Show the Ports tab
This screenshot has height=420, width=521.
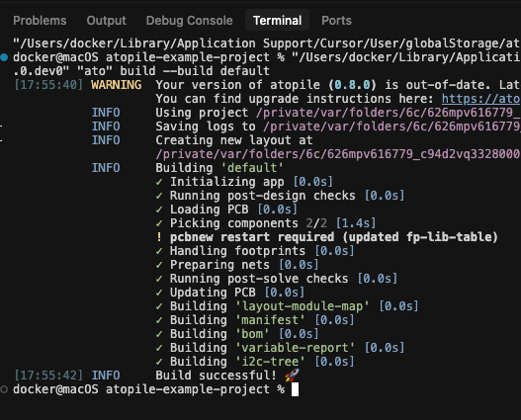[336, 21]
